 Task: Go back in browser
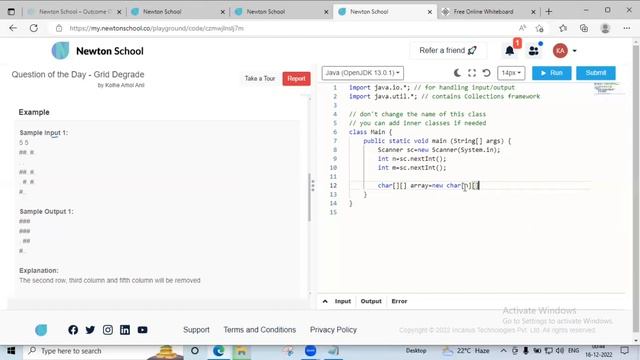click(x=13, y=28)
